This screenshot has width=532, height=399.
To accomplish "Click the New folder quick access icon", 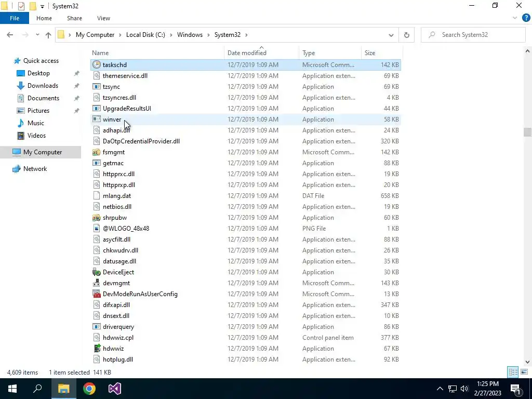I will [33, 6].
